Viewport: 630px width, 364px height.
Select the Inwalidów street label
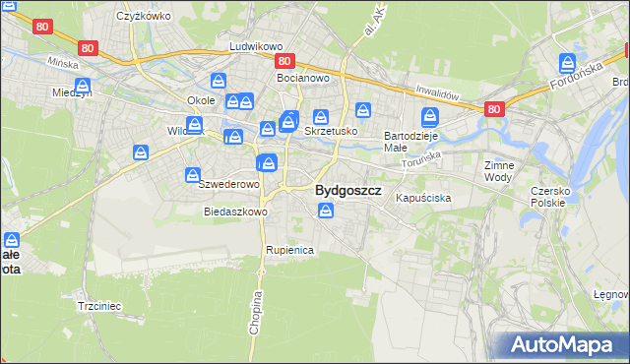(x=437, y=92)
